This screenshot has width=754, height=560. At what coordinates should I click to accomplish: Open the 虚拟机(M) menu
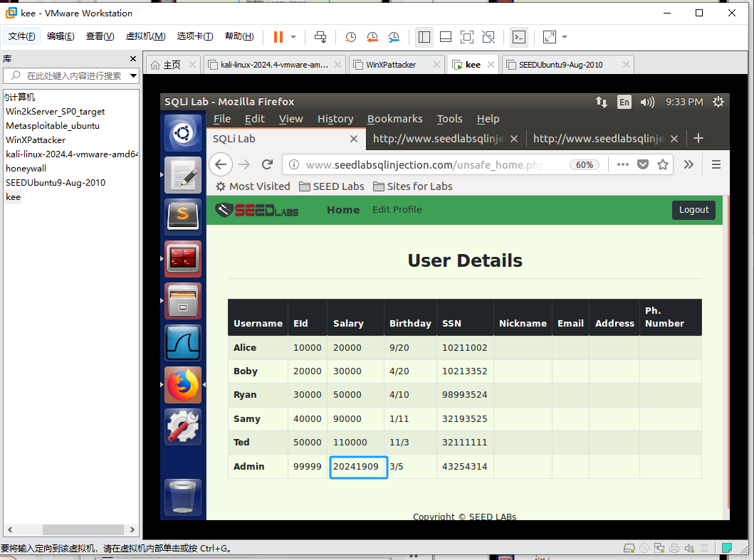point(146,36)
